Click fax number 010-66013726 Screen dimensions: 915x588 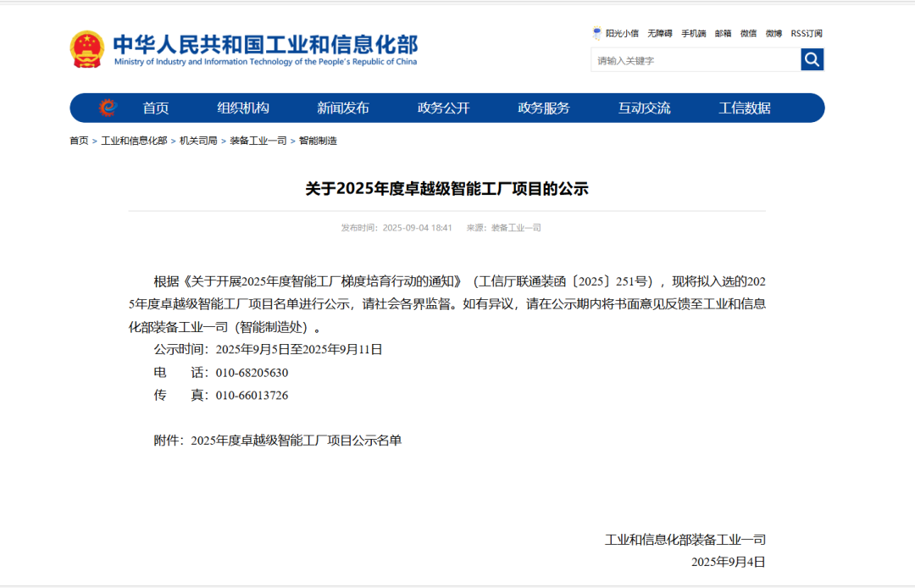pyautogui.click(x=252, y=396)
